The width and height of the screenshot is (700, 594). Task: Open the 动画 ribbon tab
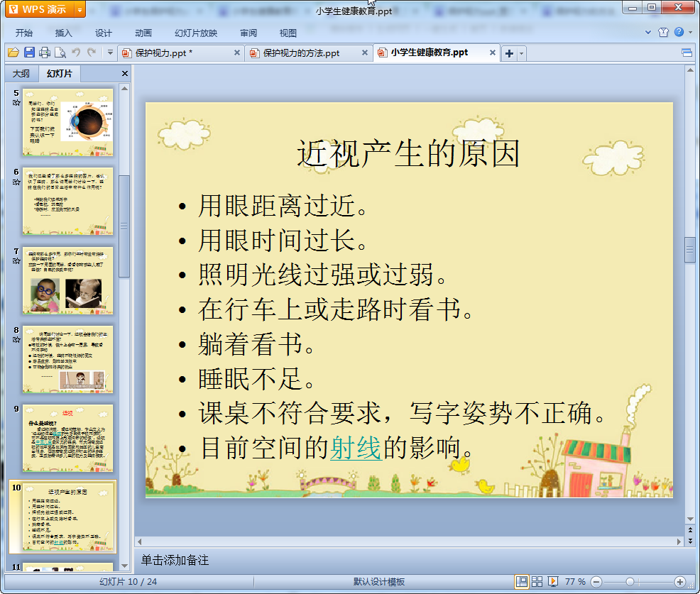pyautogui.click(x=143, y=33)
